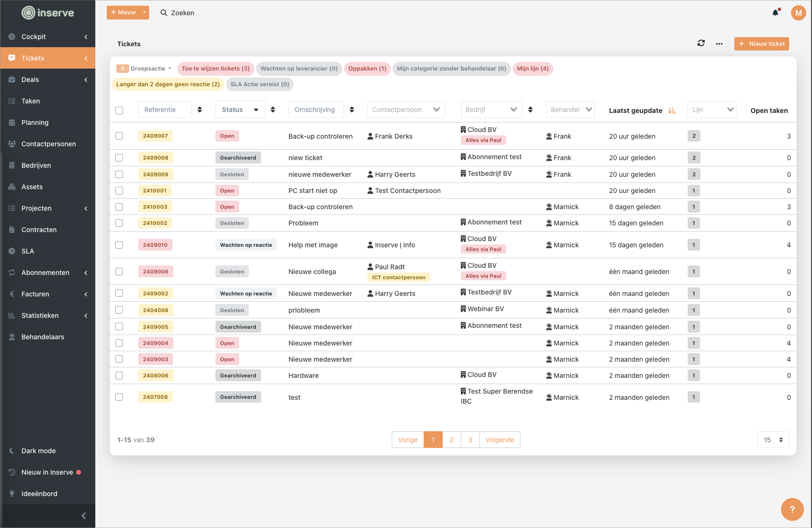Image resolution: width=812 pixels, height=528 pixels.
Task: Create a Nieuw ticket
Action: [761, 43]
